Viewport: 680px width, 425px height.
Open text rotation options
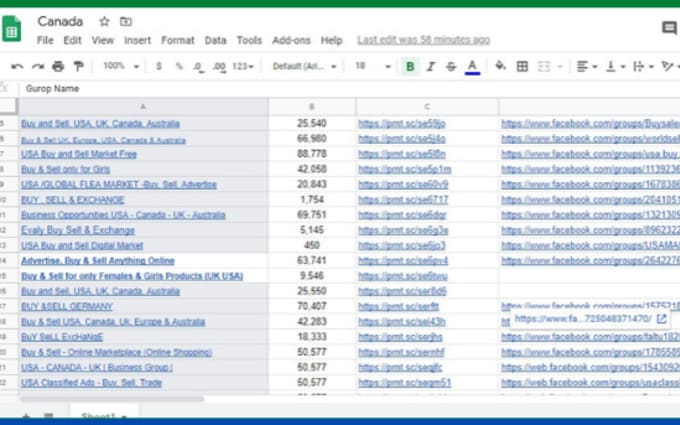(670, 66)
